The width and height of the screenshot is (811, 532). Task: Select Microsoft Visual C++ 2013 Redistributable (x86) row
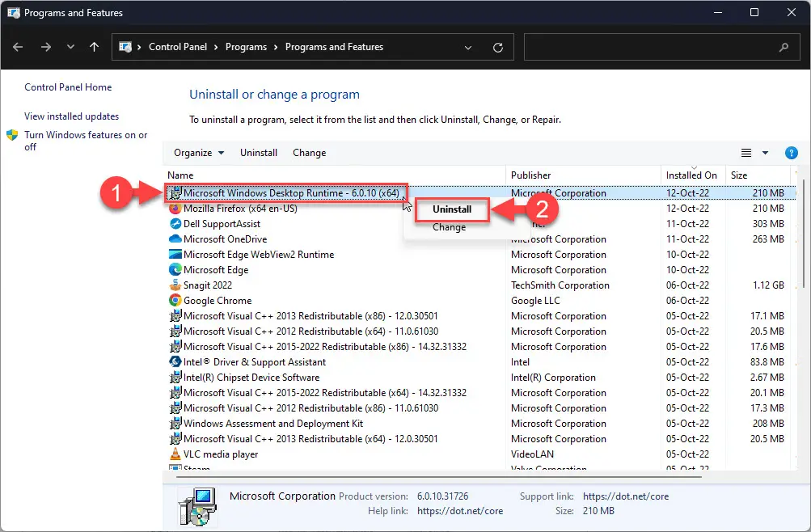click(481, 316)
